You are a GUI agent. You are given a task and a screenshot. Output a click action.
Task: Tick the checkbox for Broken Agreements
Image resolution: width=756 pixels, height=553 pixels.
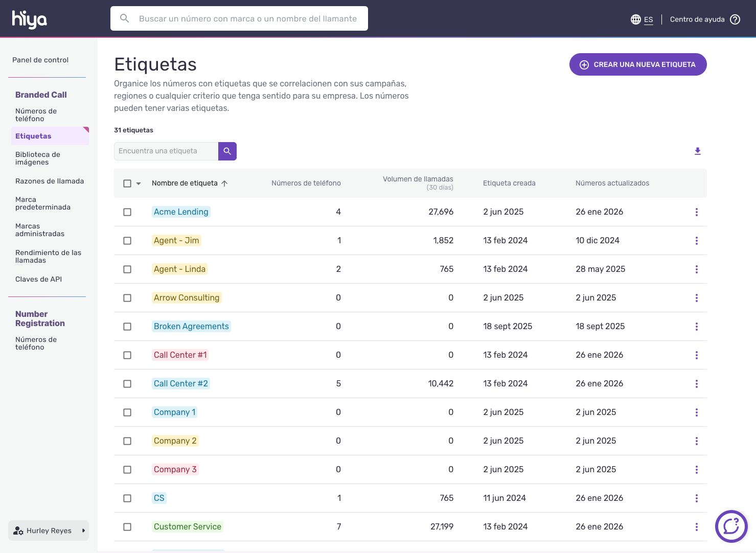[127, 327]
